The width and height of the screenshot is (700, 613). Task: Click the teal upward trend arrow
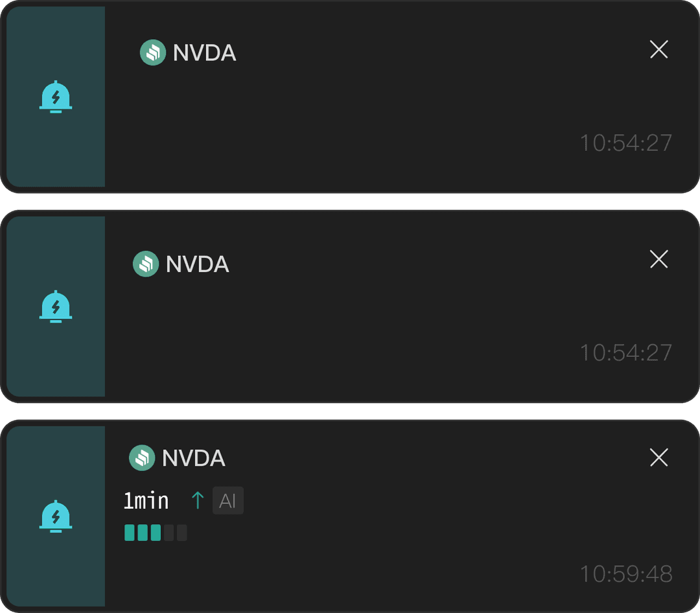196,500
